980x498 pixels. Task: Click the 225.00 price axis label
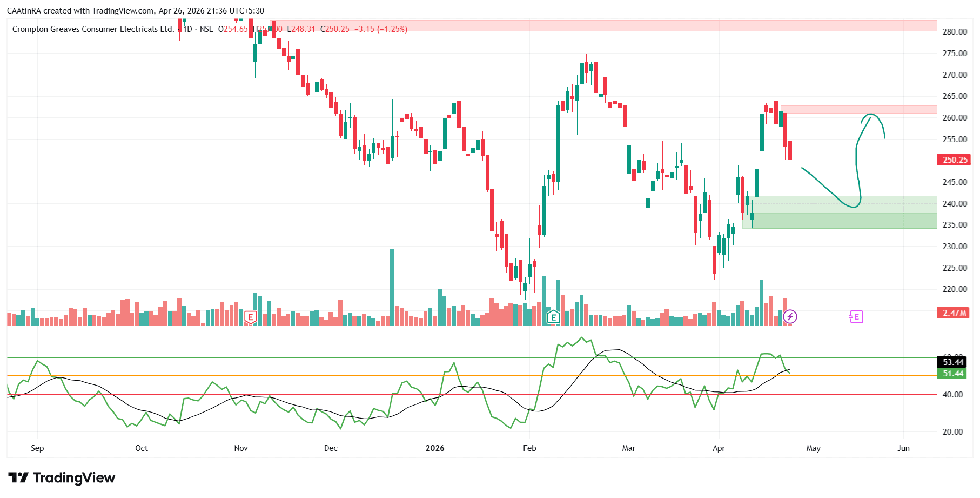[x=955, y=268]
